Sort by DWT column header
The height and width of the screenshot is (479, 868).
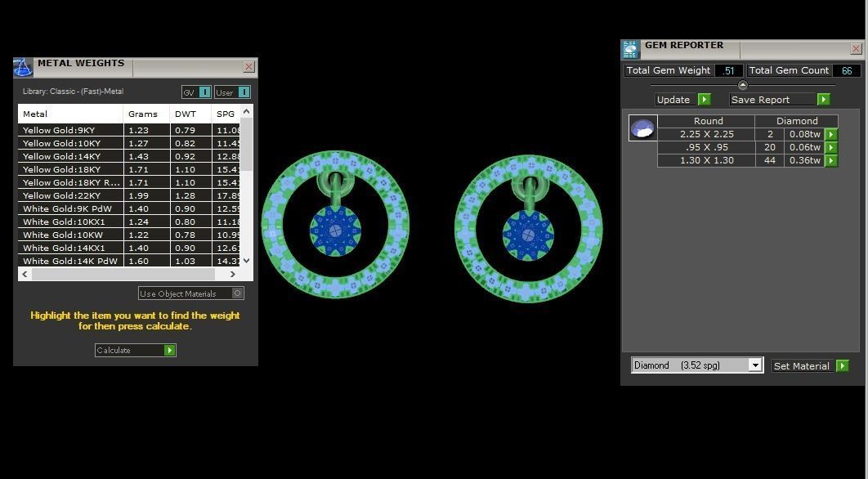click(190, 114)
